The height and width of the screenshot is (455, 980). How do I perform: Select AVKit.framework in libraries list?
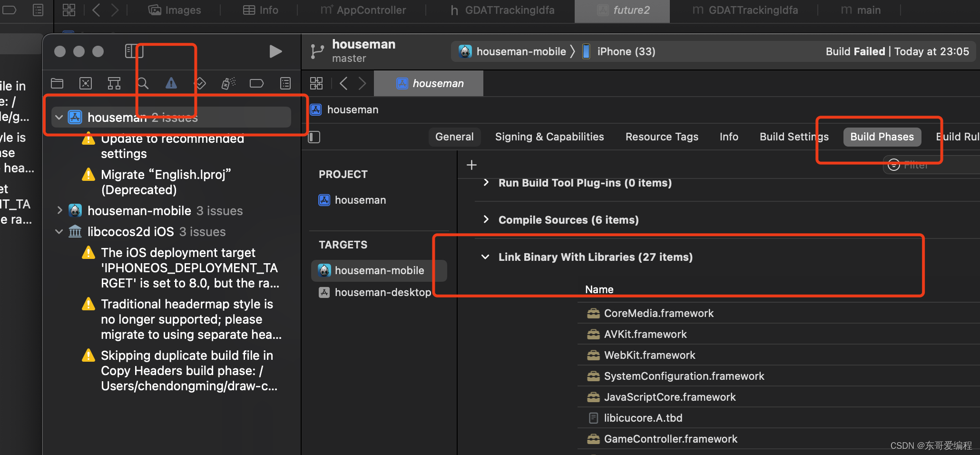tap(779, 334)
